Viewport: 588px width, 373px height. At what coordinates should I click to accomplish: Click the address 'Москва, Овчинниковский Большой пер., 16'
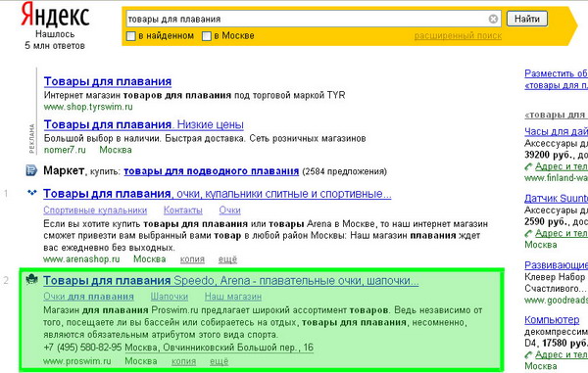[219, 348]
